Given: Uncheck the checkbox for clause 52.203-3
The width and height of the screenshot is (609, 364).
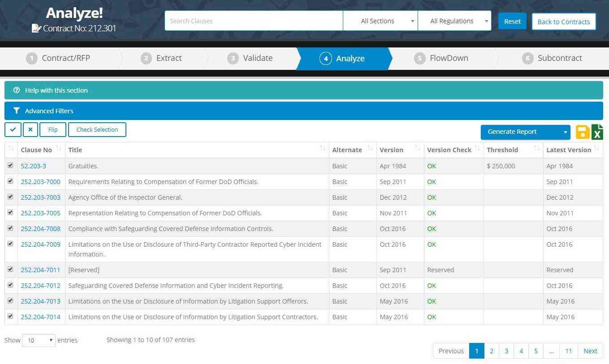Looking at the screenshot, I should coord(10,165).
